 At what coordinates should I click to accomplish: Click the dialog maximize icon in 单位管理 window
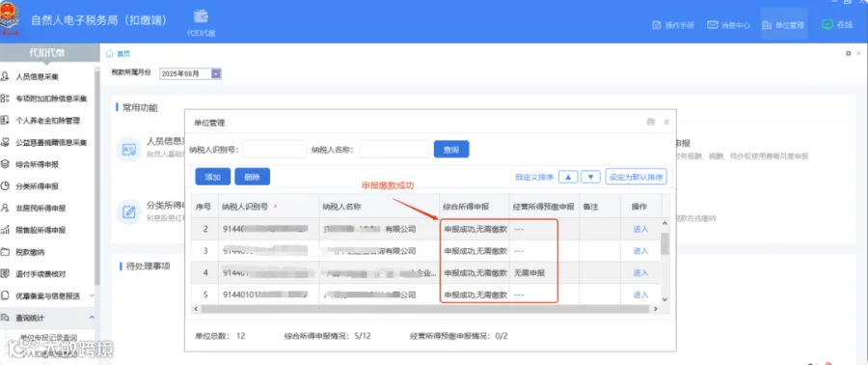pyautogui.click(x=651, y=122)
